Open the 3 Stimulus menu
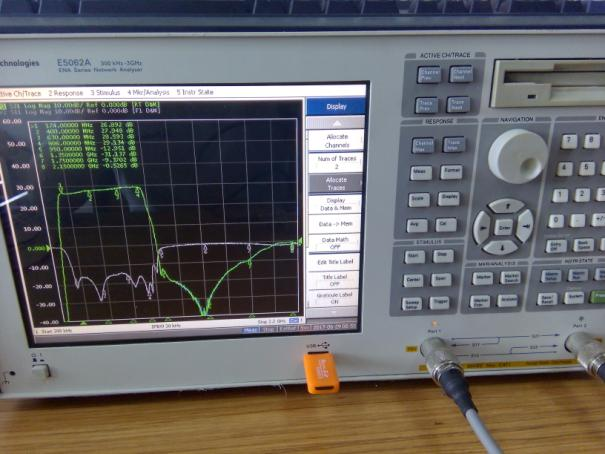This screenshot has width=605, height=454. click(x=105, y=93)
